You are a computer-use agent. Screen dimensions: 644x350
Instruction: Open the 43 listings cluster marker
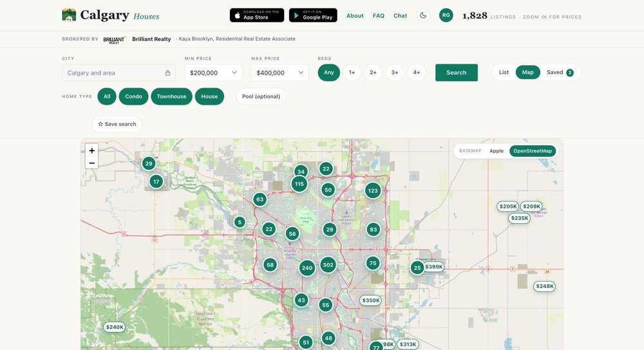pyautogui.click(x=301, y=300)
